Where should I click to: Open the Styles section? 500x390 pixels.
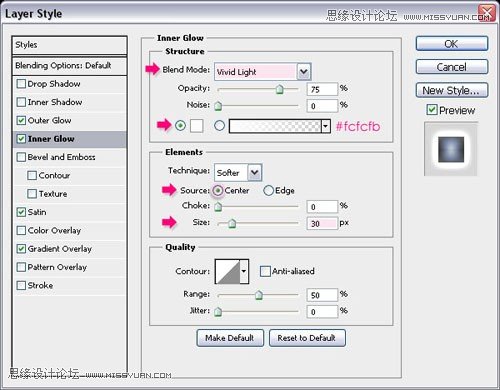[69, 45]
